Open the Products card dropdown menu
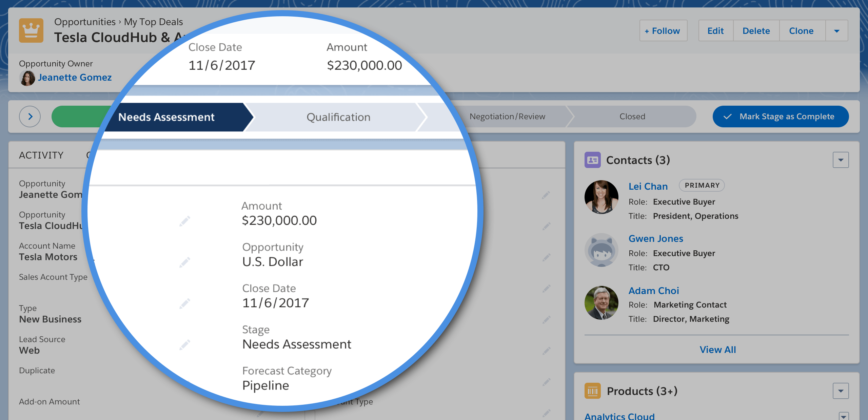Screen dimensions: 868x420 coord(841,391)
